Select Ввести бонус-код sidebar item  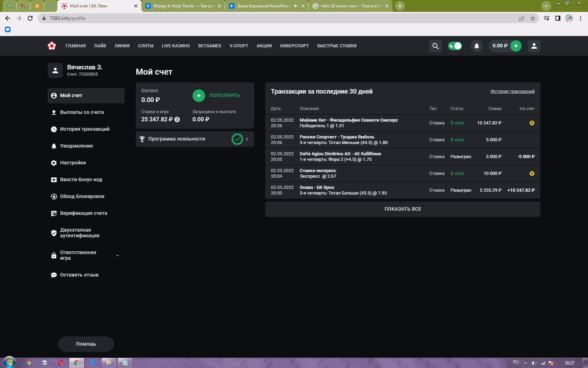86,180
